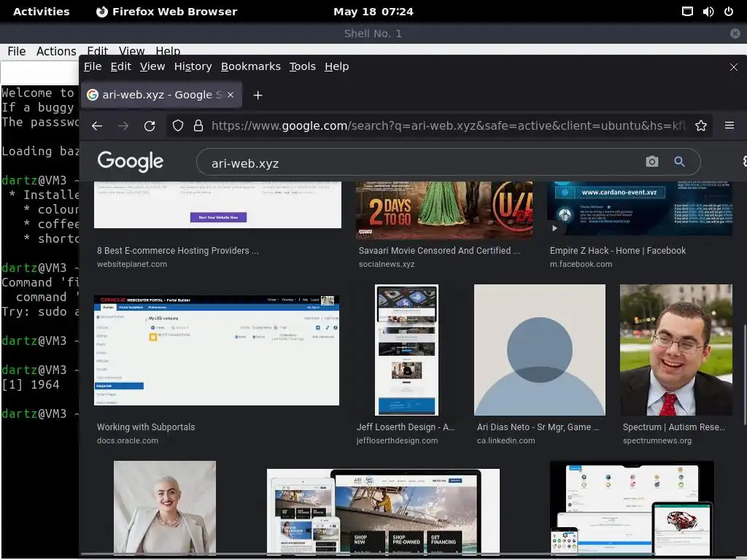Viewport: 747px width, 560px height.
Task: Open the Firefox Help menu
Action: tap(337, 66)
